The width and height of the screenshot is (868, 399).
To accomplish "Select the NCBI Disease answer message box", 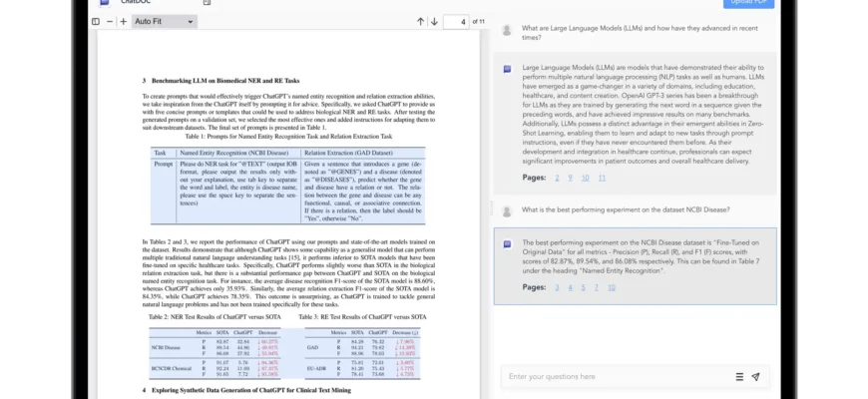I will pos(636,264).
